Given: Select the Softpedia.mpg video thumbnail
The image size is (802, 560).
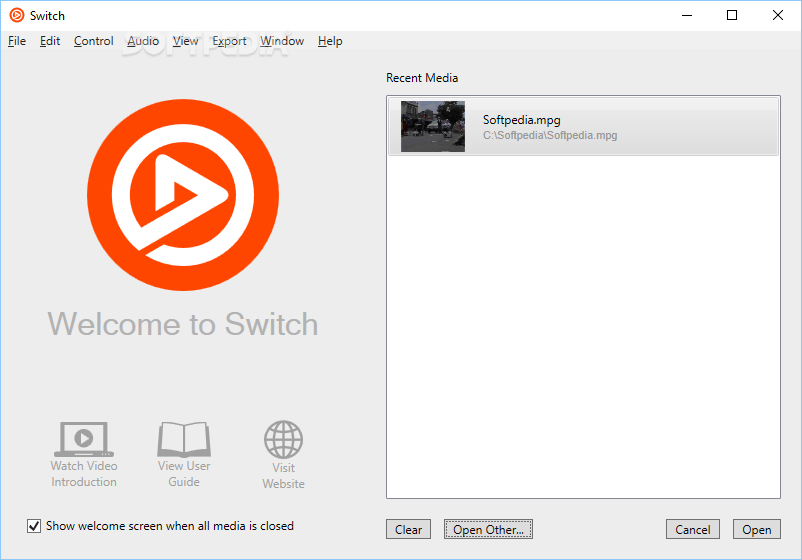Looking at the screenshot, I should point(433,126).
